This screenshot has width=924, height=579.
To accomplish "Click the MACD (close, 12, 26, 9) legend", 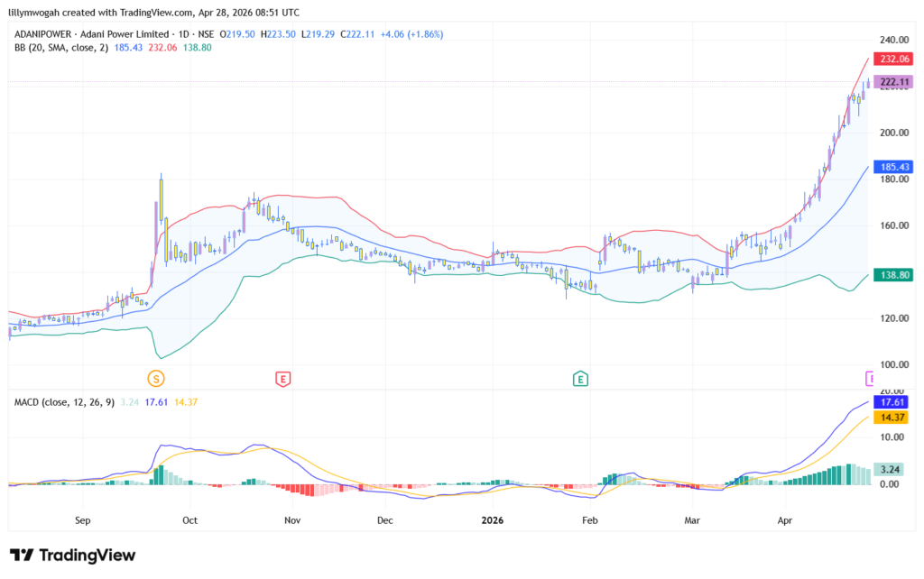I will click(62, 402).
